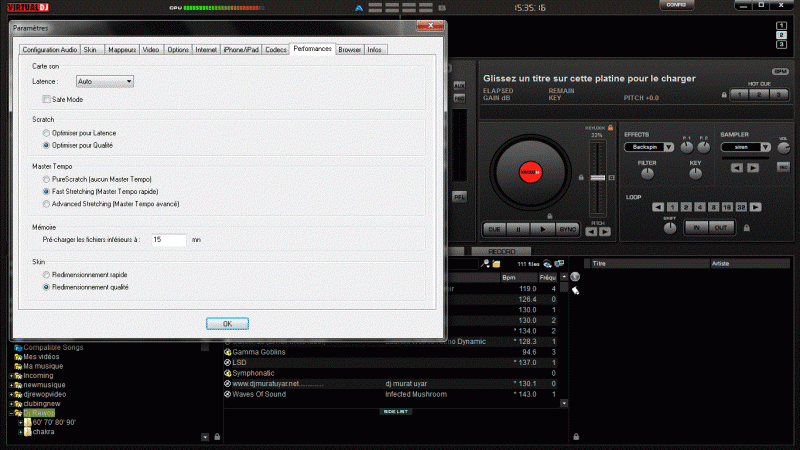This screenshot has height=450, width=800.
Task: Expand the clubingnew folder
Action: 11,404
